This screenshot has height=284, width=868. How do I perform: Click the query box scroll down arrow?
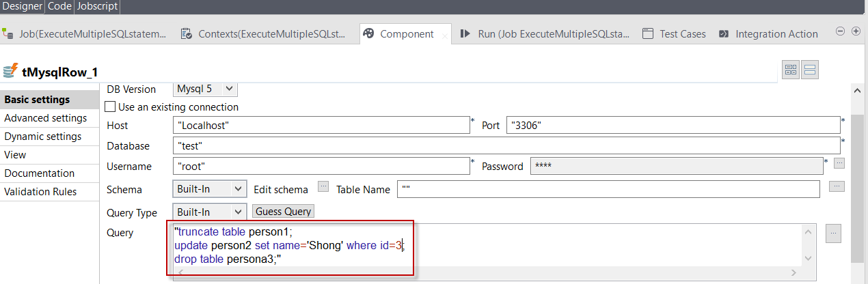(x=809, y=259)
